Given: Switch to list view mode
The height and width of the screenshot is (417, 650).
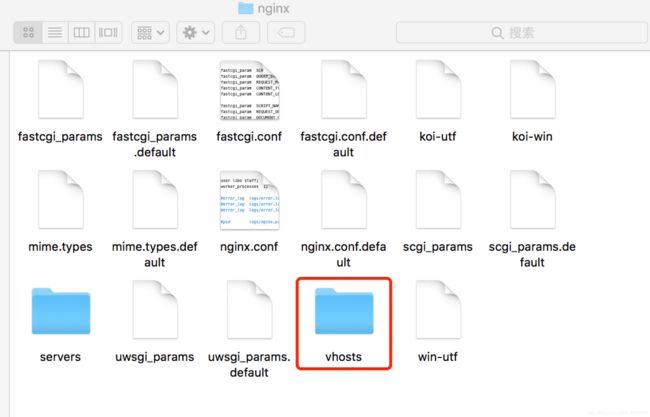Looking at the screenshot, I should coord(55,32).
